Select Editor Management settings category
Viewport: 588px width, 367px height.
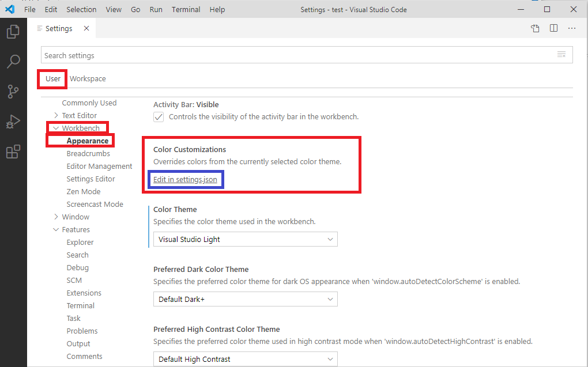pyautogui.click(x=99, y=166)
